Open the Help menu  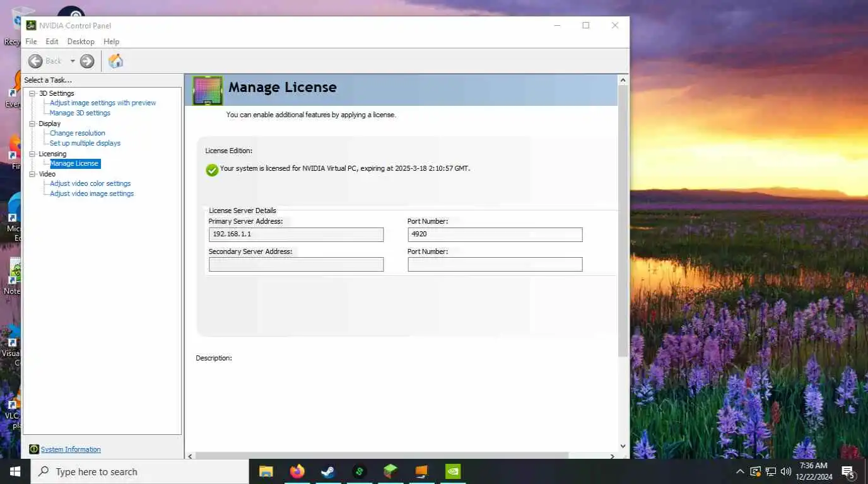111,42
